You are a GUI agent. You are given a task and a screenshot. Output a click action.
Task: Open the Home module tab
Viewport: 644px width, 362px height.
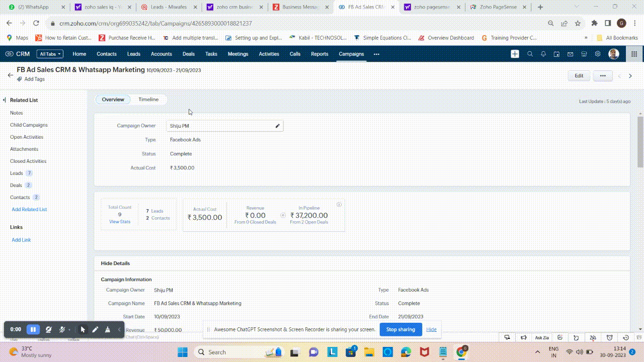click(79, 54)
